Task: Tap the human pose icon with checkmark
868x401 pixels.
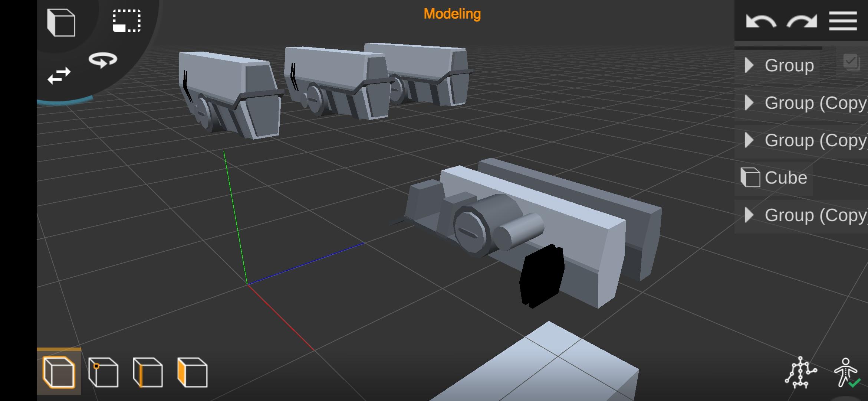Action: point(846,372)
